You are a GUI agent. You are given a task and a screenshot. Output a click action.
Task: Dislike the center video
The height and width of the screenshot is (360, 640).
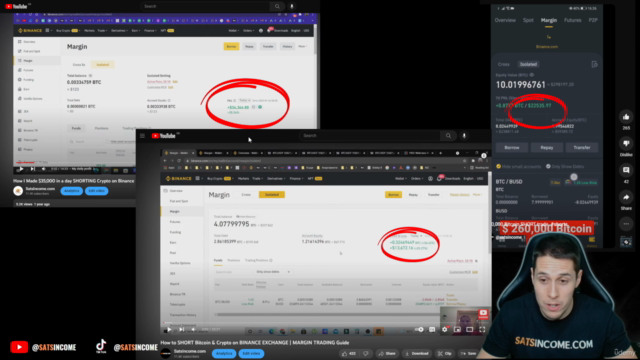[x=366, y=353]
